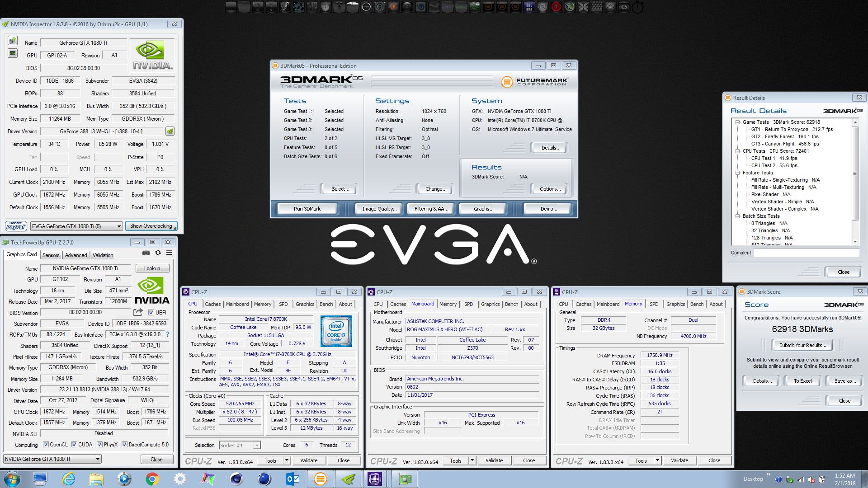Open Tools dropdown arrow in CPU-Z Mainboard window
The width and height of the screenshot is (868, 488).
coord(472,460)
